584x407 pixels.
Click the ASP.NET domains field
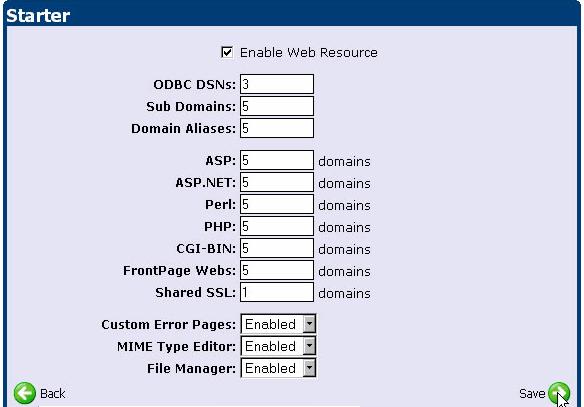point(277,182)
